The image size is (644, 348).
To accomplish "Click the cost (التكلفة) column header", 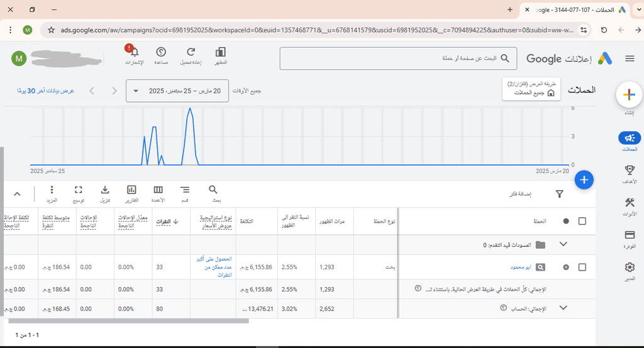I will coord(247,222).
